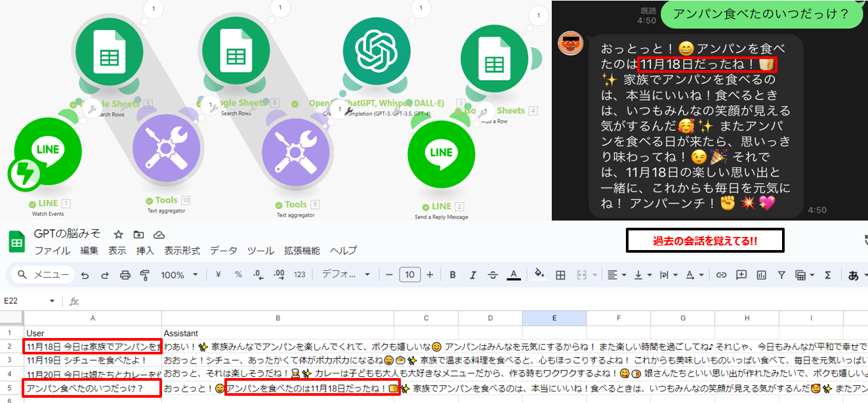
Task: Click the LINE Watch Events trigger module
Action: click(x=47, y=150)
